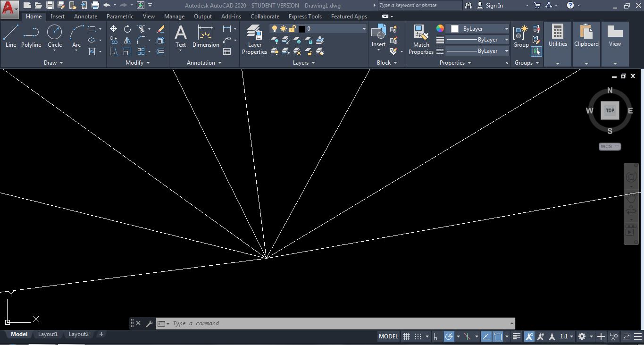This screenshot has height=345, width=644.
Task: Expand the Draw panel
Action: [x=53, y=62]
